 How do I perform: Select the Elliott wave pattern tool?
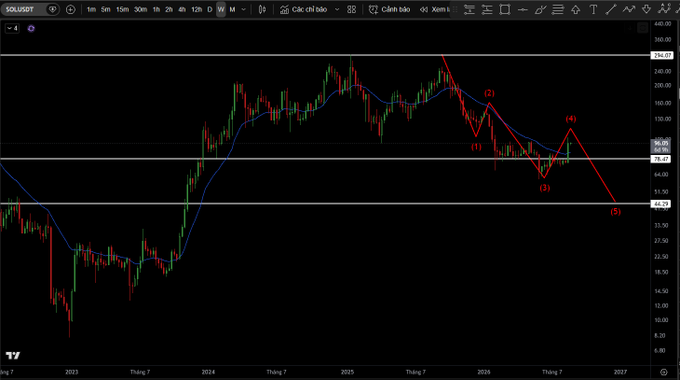[x=664, y=9]
